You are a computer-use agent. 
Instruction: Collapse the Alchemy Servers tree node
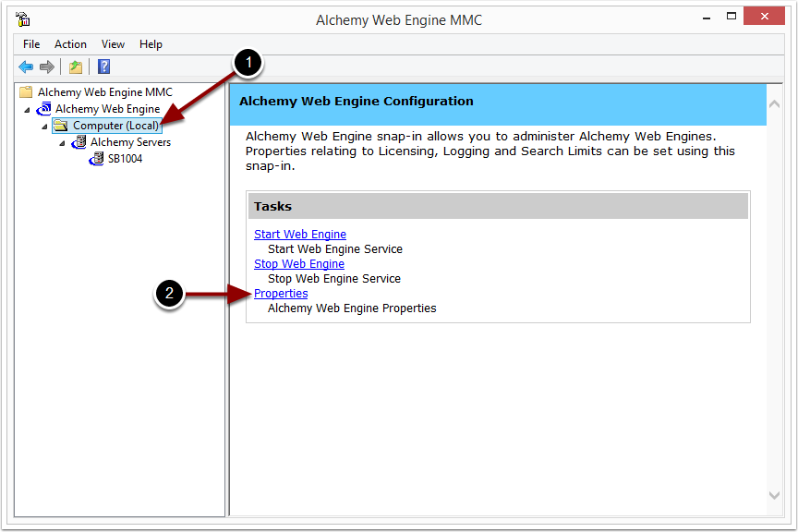pos(62,143)
